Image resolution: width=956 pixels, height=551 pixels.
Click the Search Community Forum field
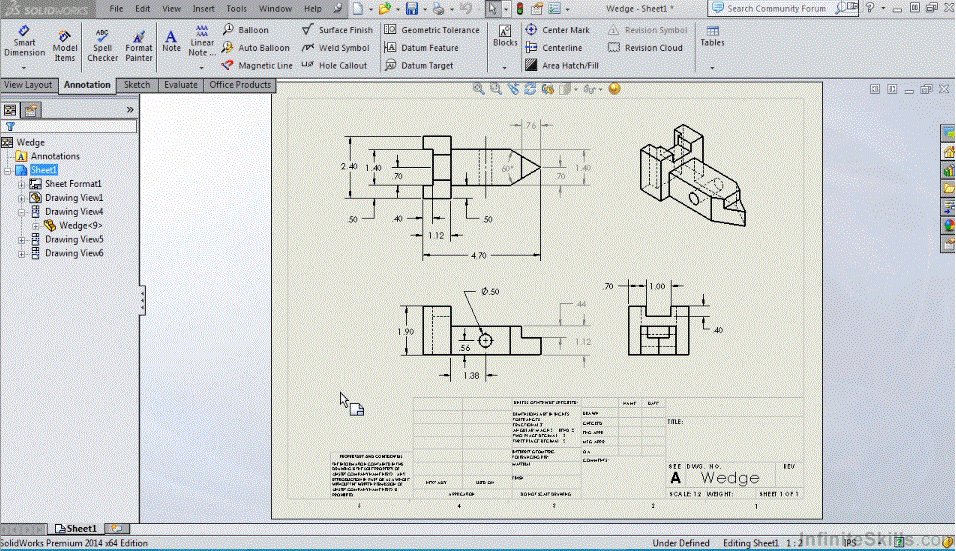(775, 9)
